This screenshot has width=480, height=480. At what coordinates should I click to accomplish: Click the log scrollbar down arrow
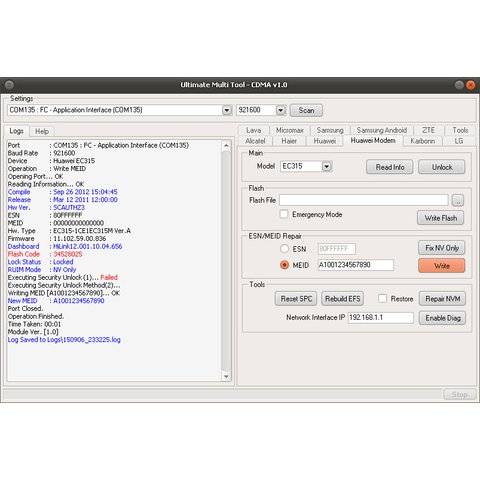[x=226, y=376]
